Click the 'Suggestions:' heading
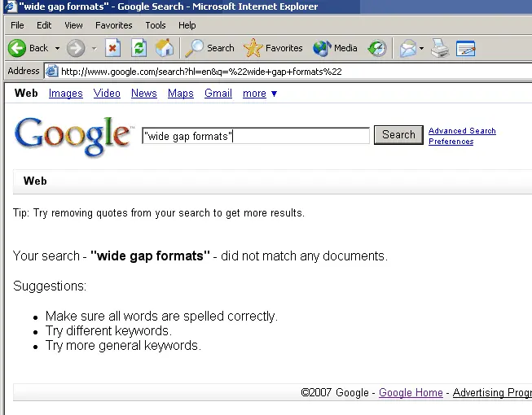 50,286
